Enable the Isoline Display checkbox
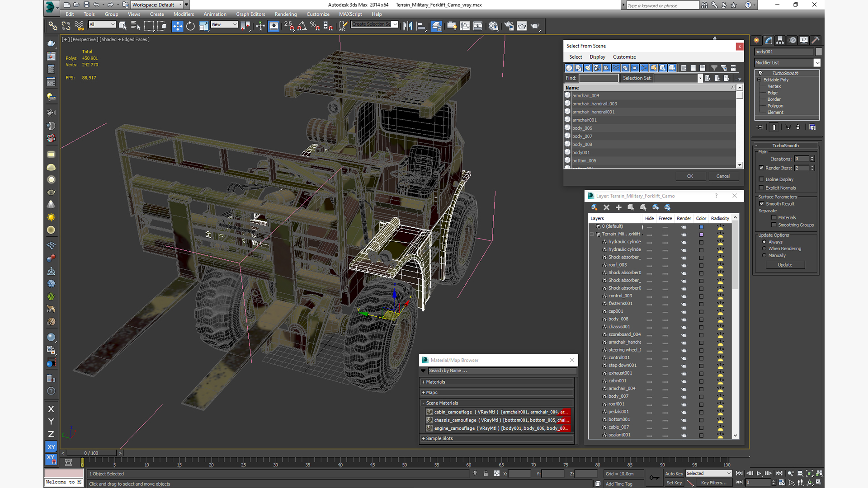Image resolution: width=868 pixels, height=488 pixels. (761, 179)
